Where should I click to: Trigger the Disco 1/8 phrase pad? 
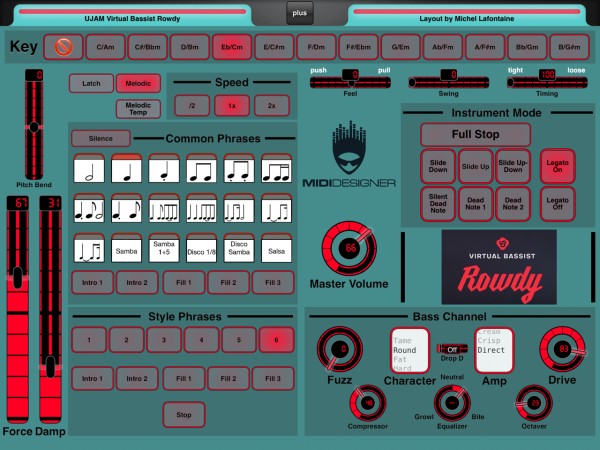point(201,248)
